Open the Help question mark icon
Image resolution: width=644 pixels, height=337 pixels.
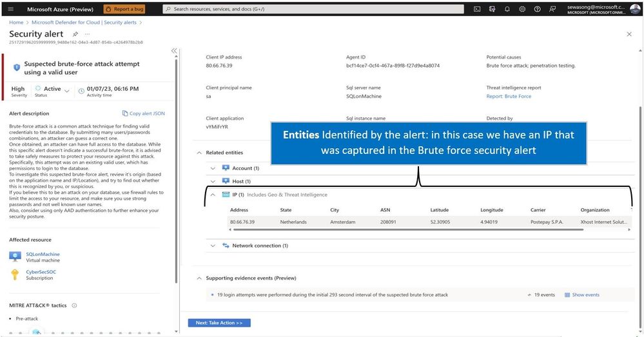[537, 9]
